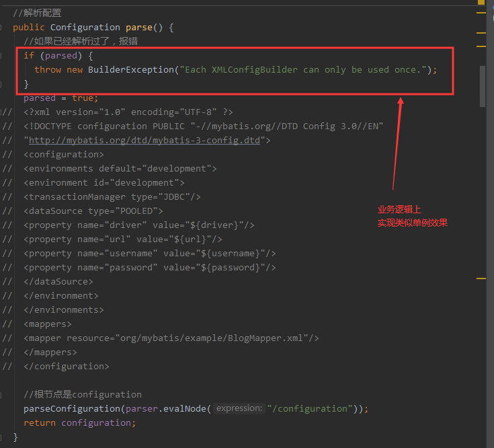494x448 pixels.
Task: Click the '//如果已经解析过了，报错' comment
Action: click(81, 41)
